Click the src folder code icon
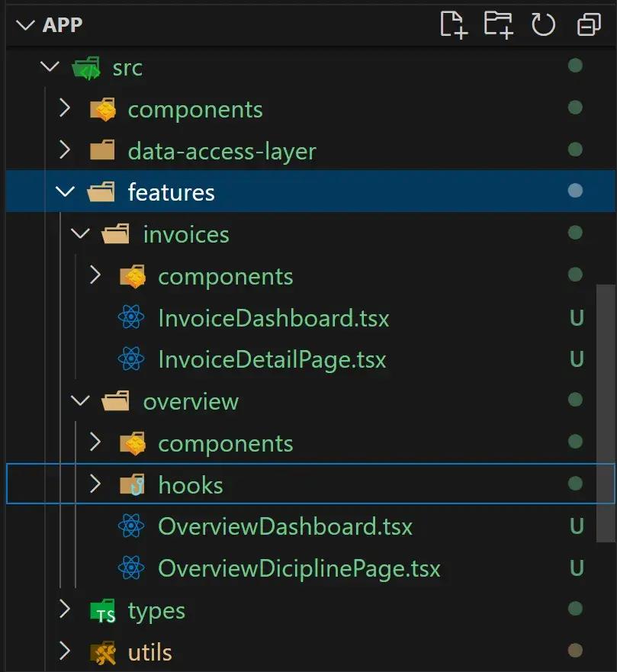Screen dimensions: 617x672 click(86, 68)
